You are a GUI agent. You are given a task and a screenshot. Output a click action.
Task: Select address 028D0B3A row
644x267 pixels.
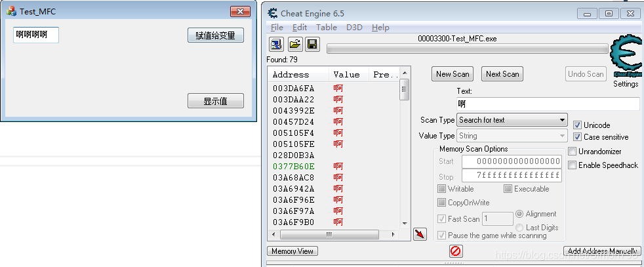tap(334, 155)
